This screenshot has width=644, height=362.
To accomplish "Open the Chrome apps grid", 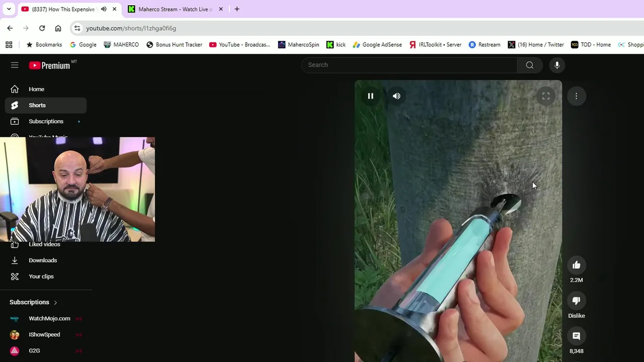I will click(x=9, y=45).
